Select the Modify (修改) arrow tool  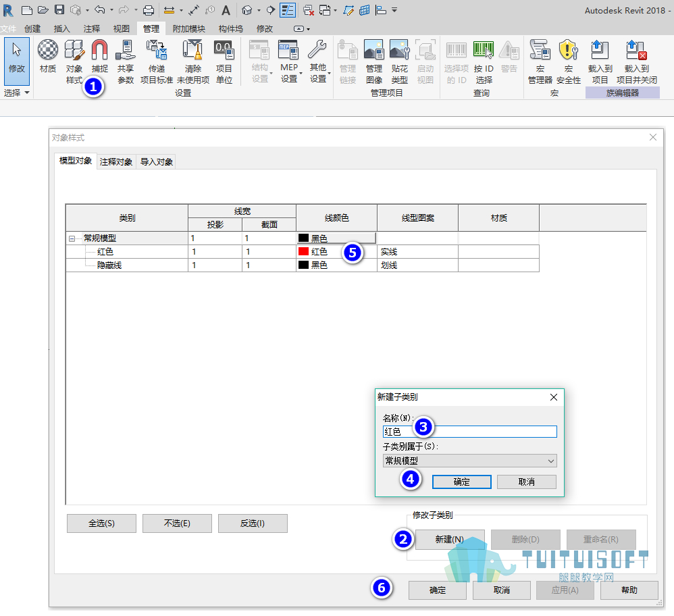17,61
